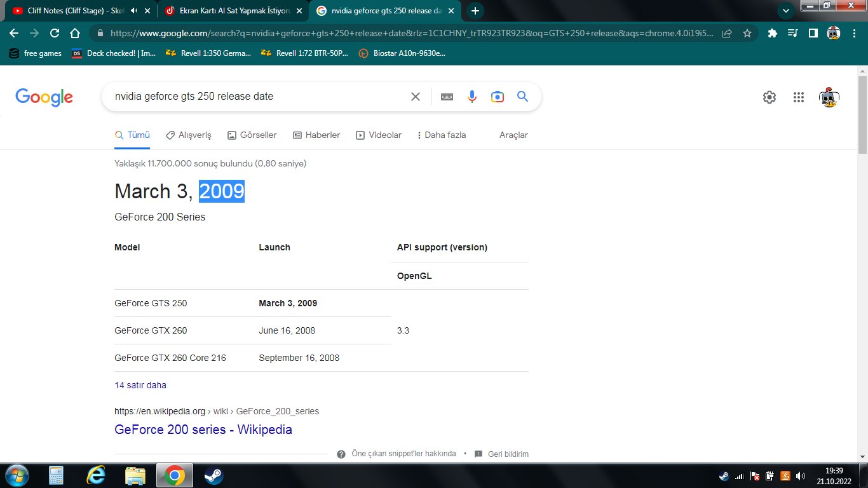Open the Windows Start menu
Image resolution: width=868 pixels, height=488 pixels.
(x=17, y=475)
